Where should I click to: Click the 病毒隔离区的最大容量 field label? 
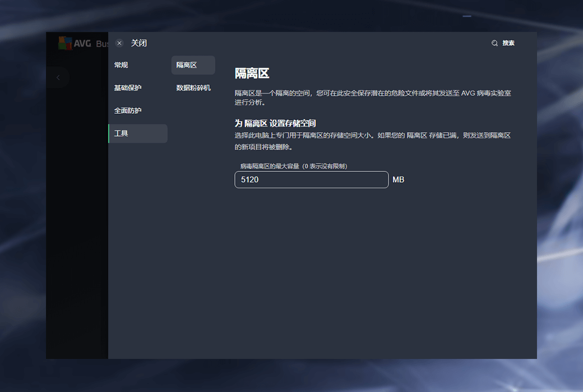coord(293,166)
